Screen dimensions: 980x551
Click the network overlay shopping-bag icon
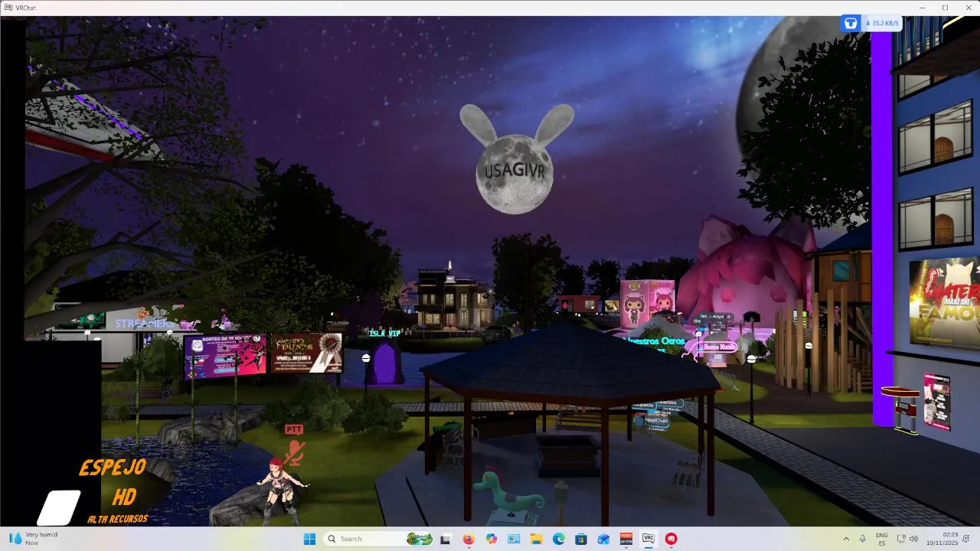(850, 23)
